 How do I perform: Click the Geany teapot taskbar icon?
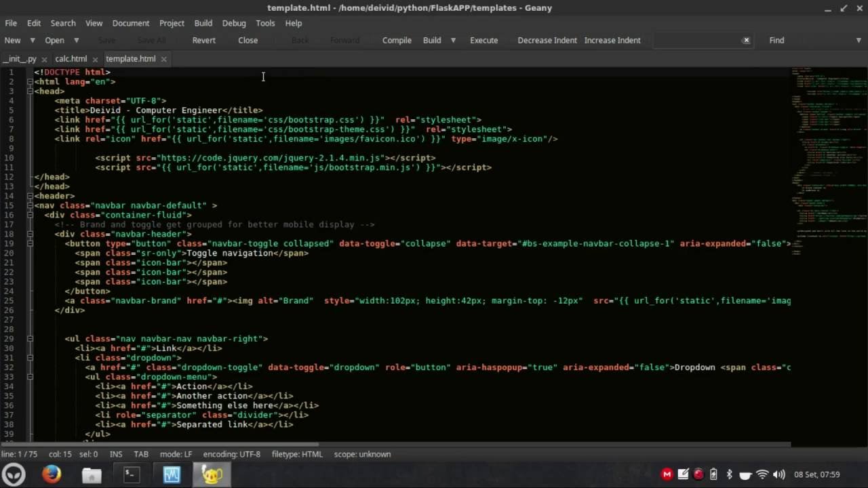click(212, 475)
